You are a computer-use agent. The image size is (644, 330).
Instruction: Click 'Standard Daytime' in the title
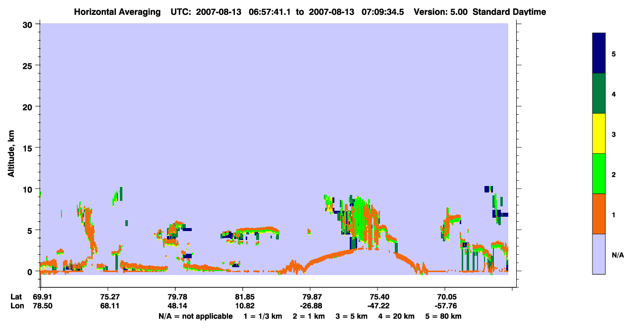click(x=509, y=11)
